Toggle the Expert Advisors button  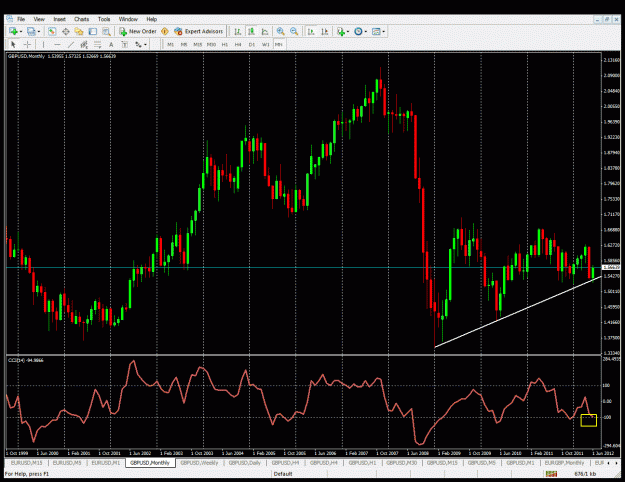tap(199, 31)
